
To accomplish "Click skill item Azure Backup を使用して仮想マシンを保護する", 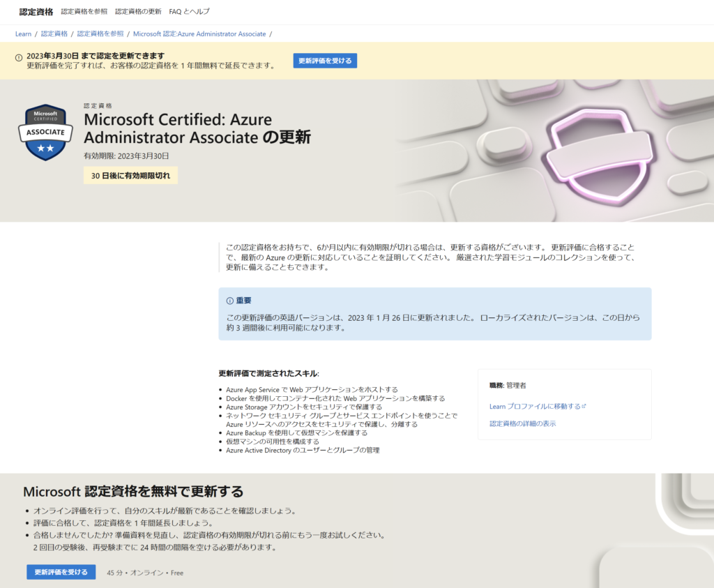I will tap(297, 433).
